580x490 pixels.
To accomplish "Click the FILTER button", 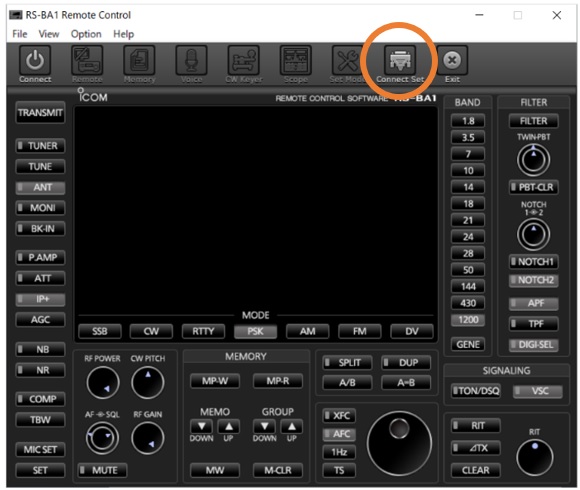I will tap(533, 121).
